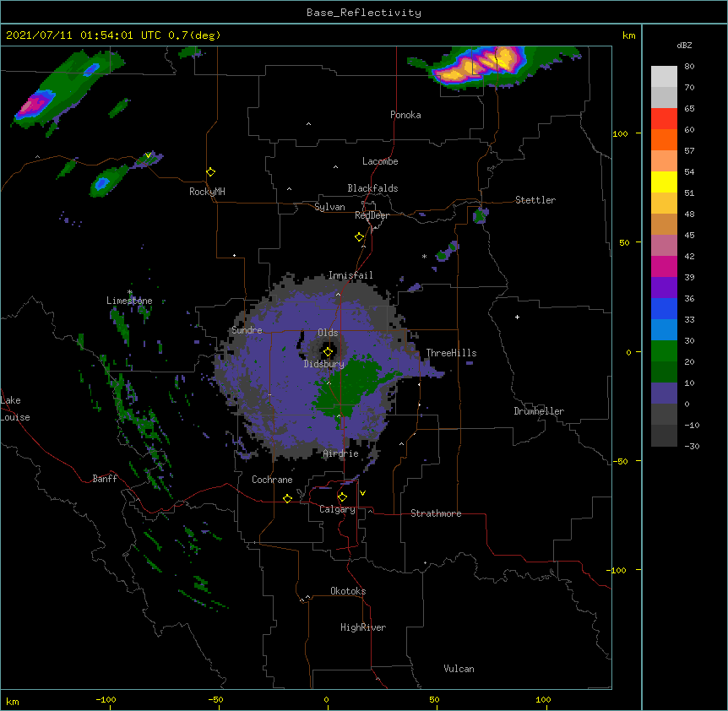Click the Calgary label
728x711 pixels.
pyautogui.click(x=337, y=509)
